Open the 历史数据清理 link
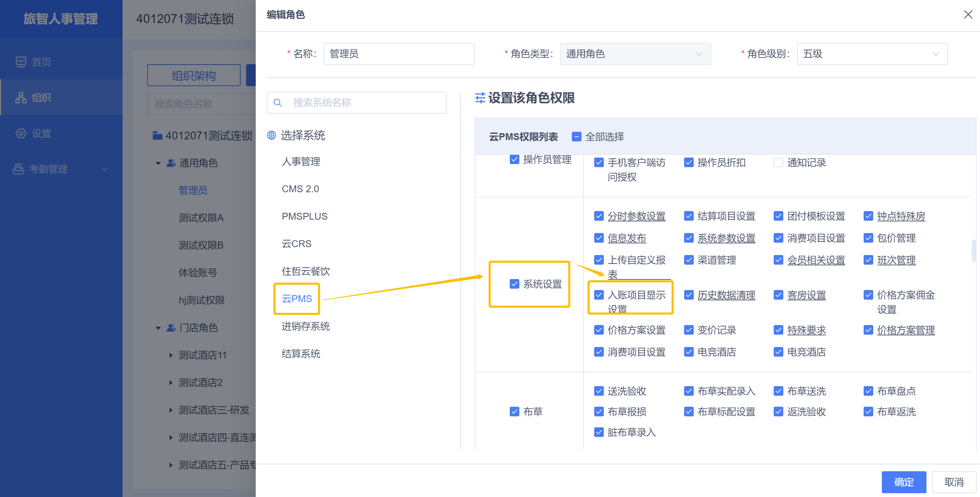980x497 pixels. click(726, 295)
